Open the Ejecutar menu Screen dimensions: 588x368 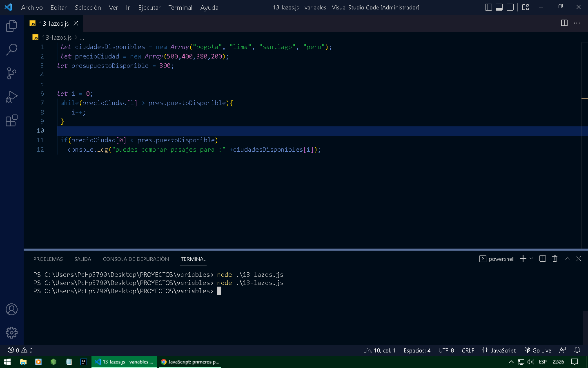[x=149, y=7]
